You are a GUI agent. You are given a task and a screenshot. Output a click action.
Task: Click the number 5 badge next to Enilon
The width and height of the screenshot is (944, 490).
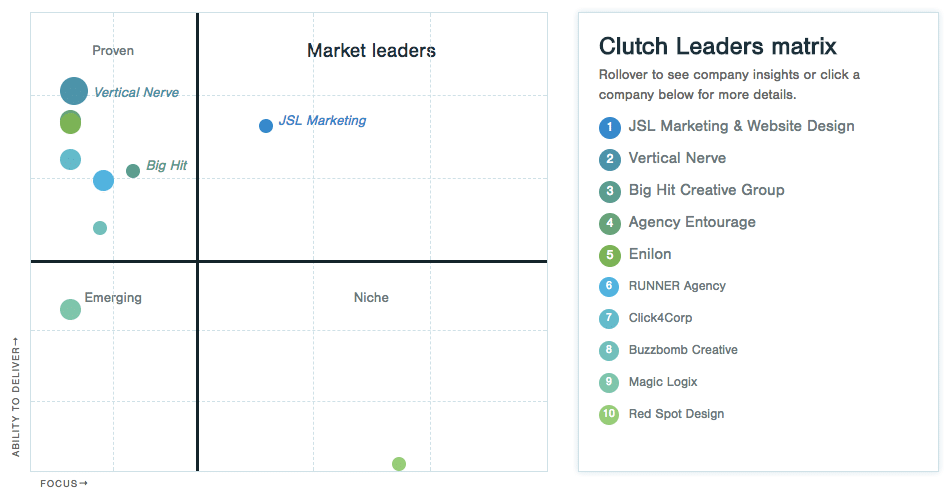point(610,255)
